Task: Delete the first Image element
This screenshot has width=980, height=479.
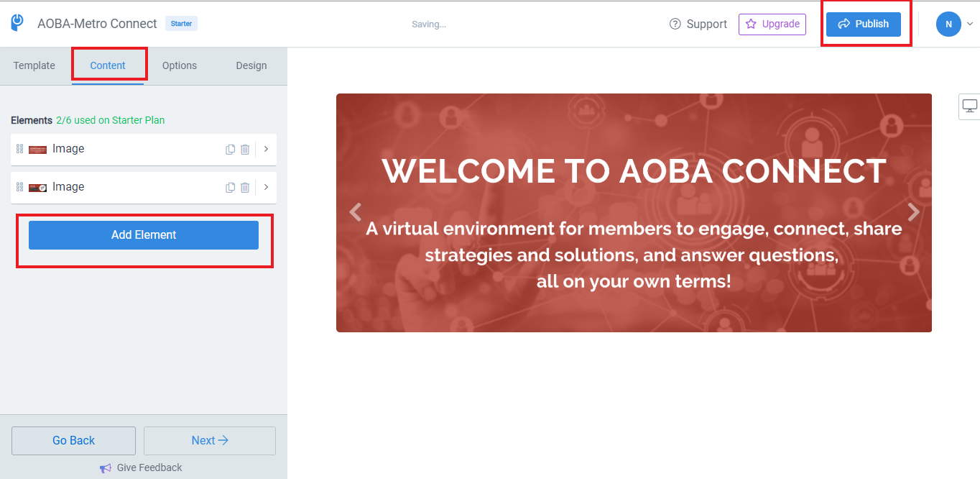Action: click(245, 150)
